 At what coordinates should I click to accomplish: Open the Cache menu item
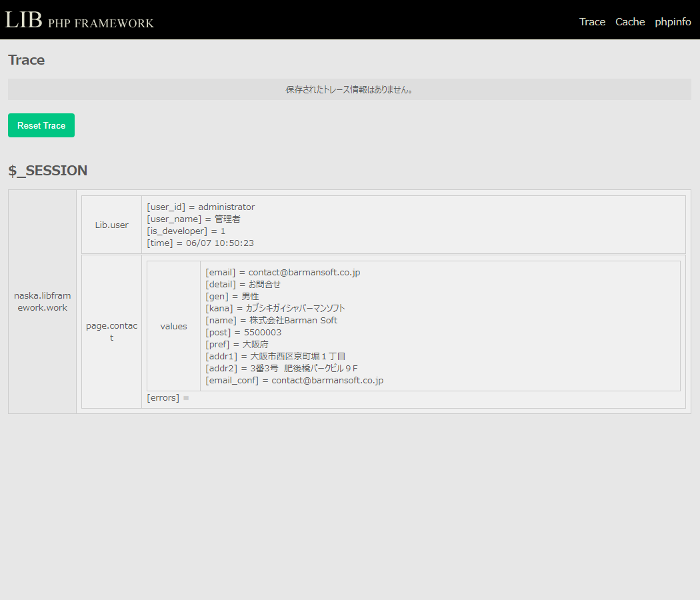(x=630, y=22)
